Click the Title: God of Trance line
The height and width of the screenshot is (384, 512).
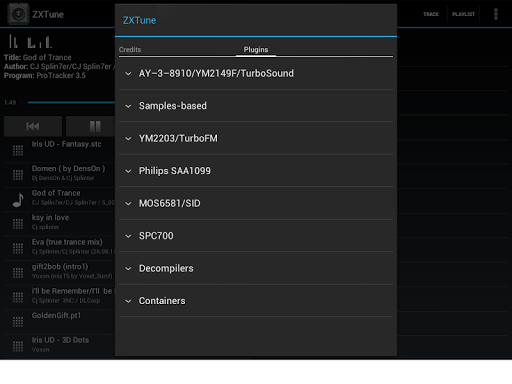38,57
